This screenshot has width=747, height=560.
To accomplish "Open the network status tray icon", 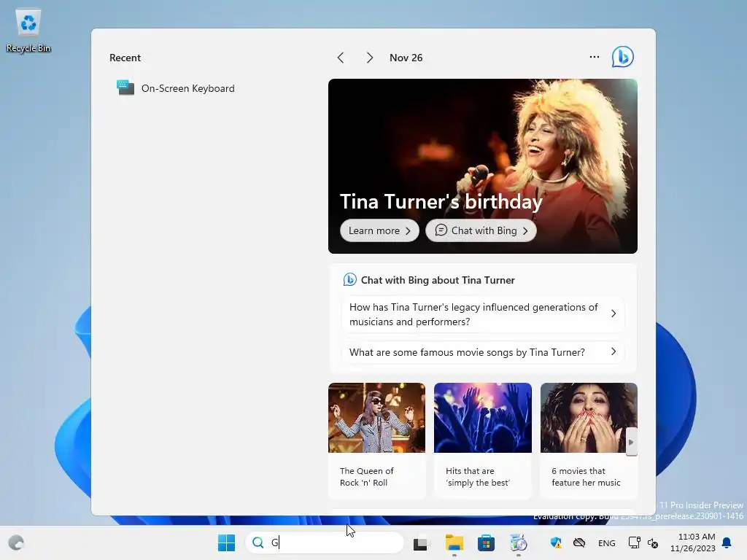I will pos(634,542).
